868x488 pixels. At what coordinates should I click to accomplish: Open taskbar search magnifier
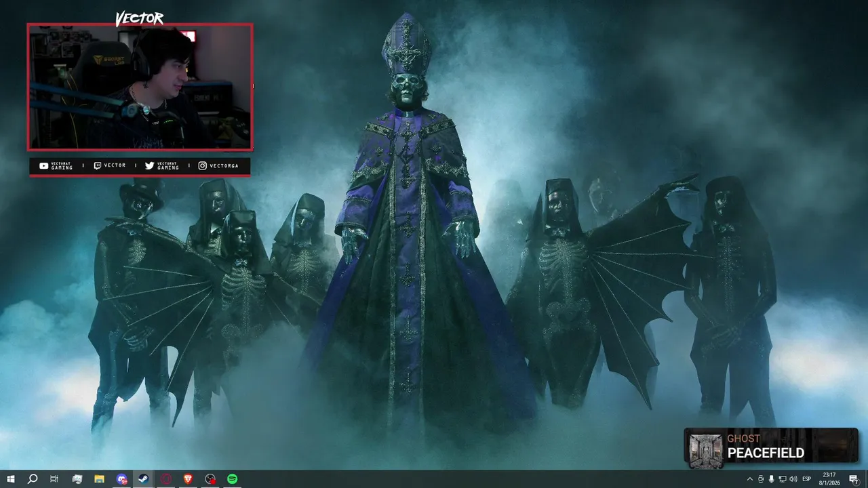[x=32, y=479]
